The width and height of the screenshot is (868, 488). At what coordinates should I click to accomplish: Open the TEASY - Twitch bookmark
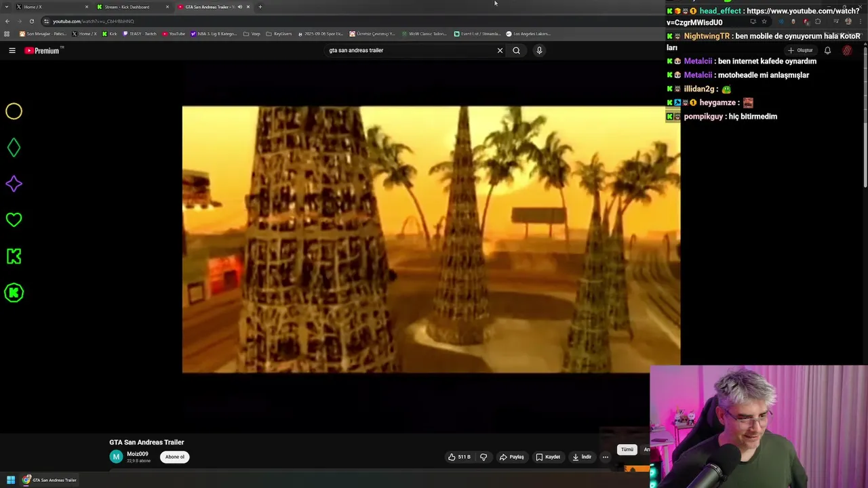pos(140,34)
